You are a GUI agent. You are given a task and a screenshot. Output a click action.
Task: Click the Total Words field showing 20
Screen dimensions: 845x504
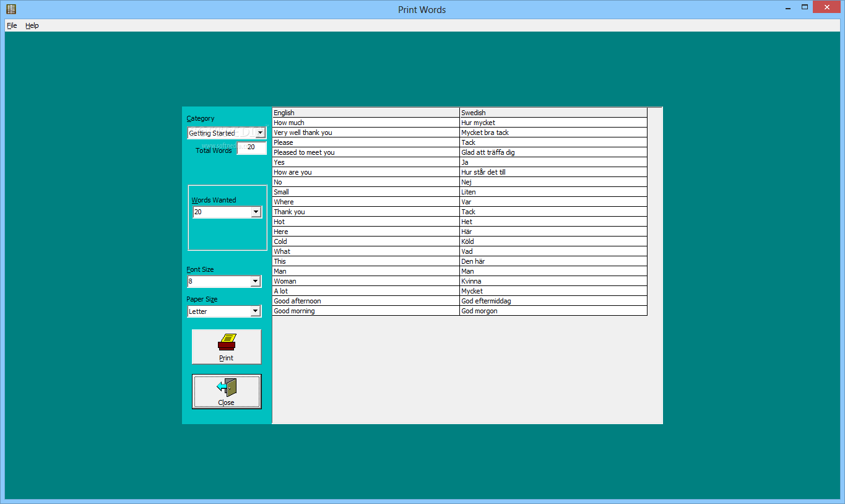click(251, 147)
